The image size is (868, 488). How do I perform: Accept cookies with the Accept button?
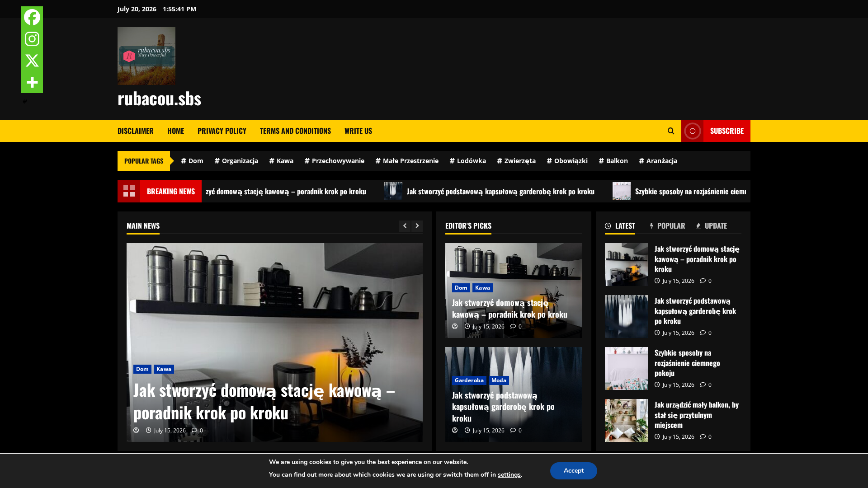pyautogui.click(x=574, y=471)
